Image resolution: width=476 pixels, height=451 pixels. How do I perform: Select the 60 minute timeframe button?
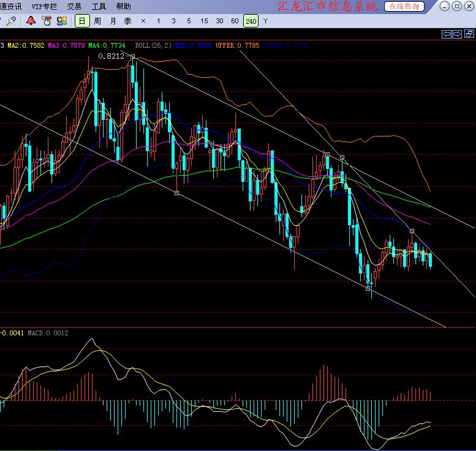click(x=235, y=21)
